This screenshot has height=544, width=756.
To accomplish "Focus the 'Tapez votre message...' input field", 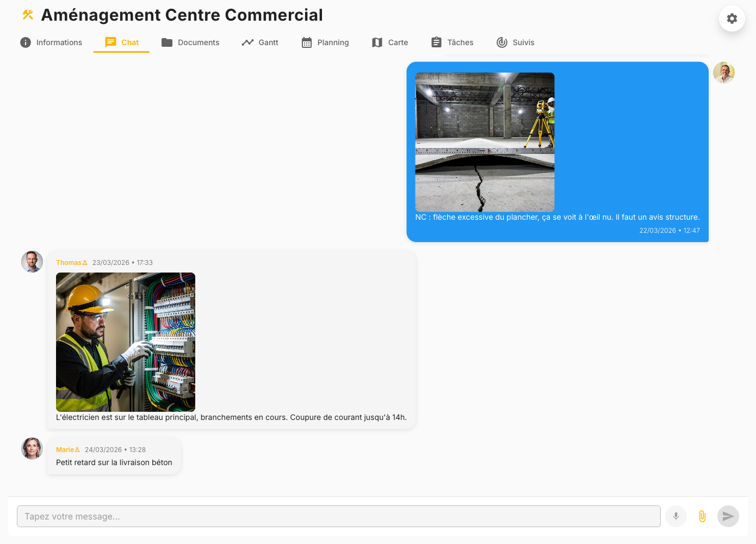I will [x=338, y=516].
